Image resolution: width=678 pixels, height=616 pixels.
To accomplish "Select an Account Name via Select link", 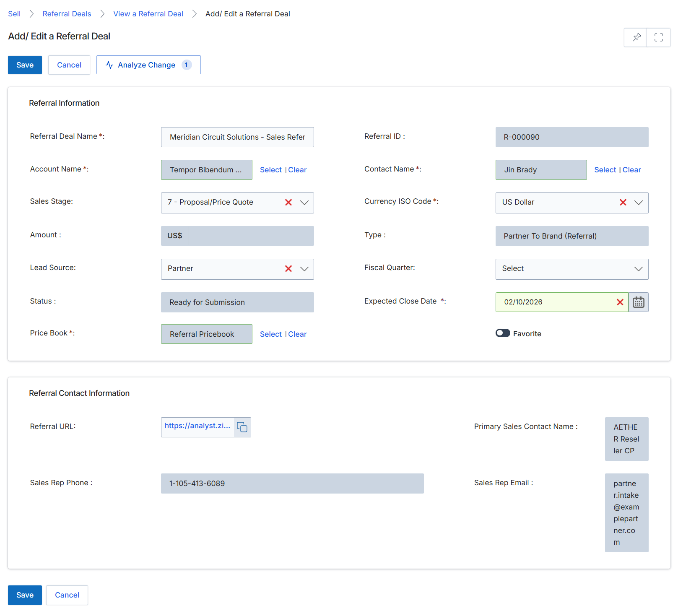I will click(x=270, y=170).
